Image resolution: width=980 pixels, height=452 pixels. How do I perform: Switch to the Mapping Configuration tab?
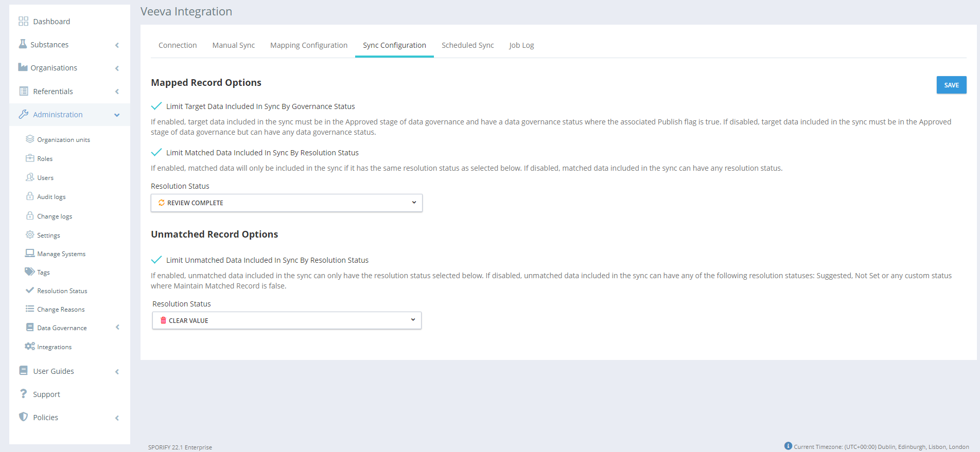tap(308, 45)
